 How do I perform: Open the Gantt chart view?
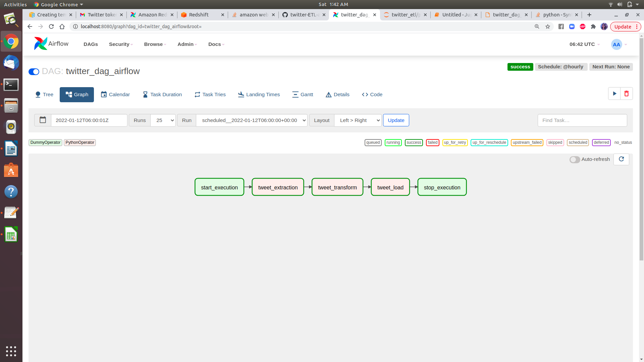(303, 95)
